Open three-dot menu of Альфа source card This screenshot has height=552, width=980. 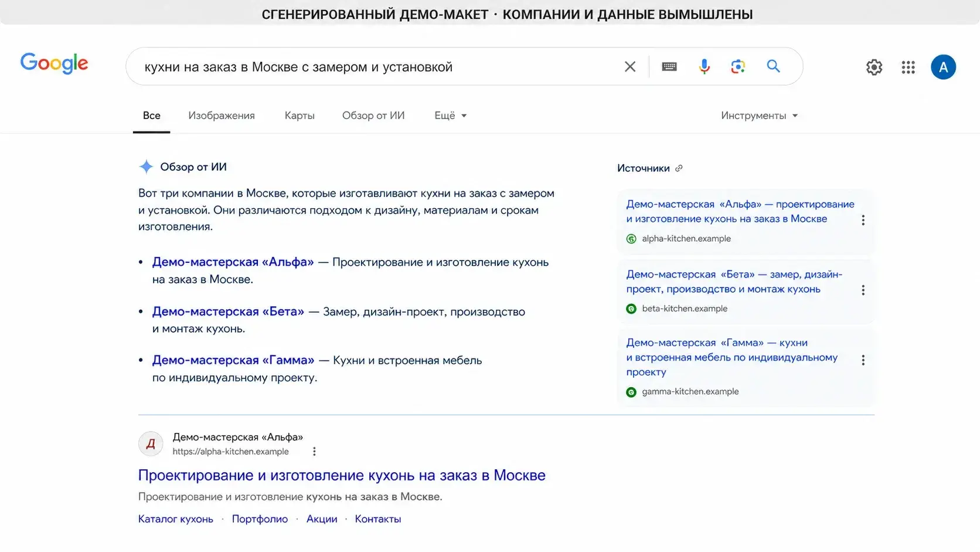pos(863,220)
